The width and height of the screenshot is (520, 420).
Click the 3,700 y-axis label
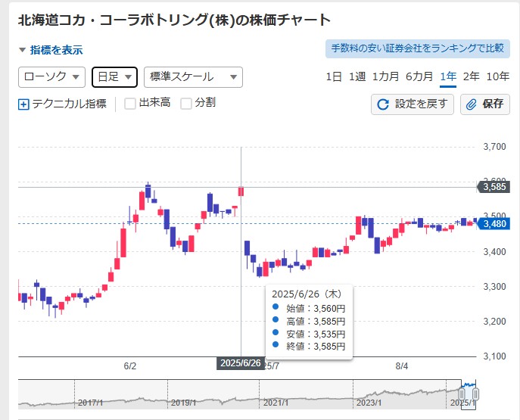pos(494,147)
